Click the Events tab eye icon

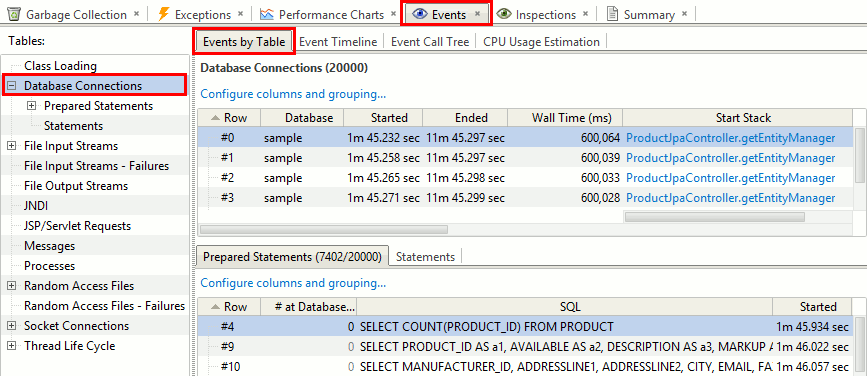click(x=420, y=14)
